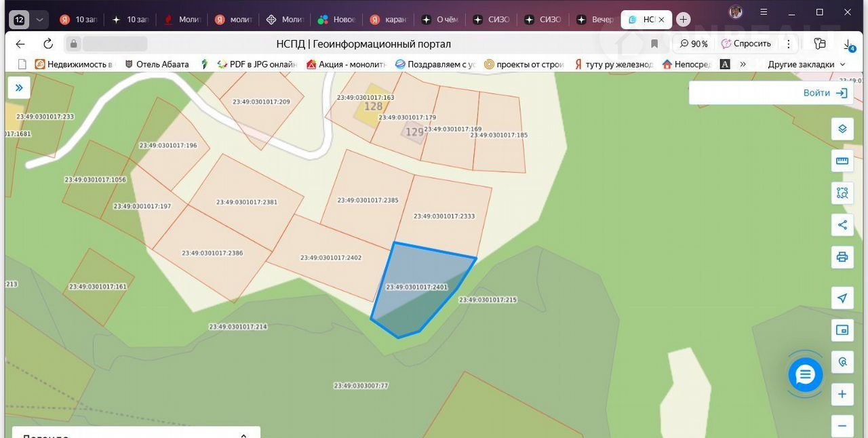Zoom out using the minus button
Screen dimensions: 868x438
point(842,426)
